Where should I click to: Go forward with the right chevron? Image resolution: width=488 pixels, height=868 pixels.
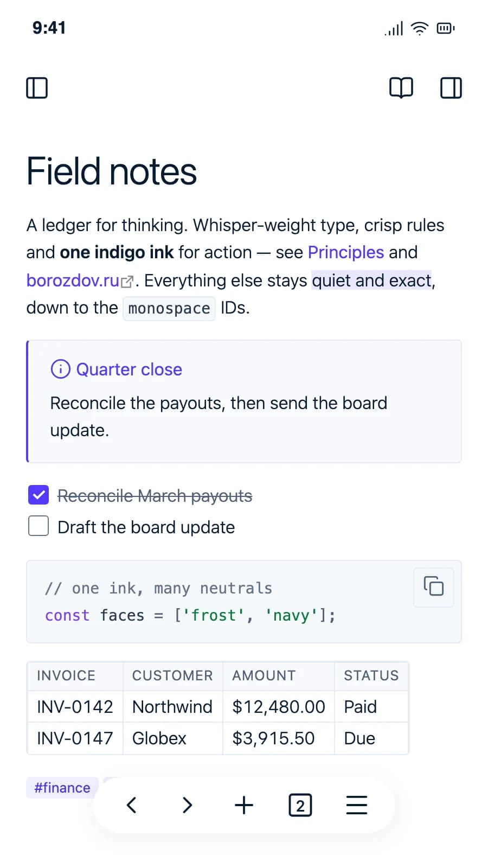tap(188, 805)
